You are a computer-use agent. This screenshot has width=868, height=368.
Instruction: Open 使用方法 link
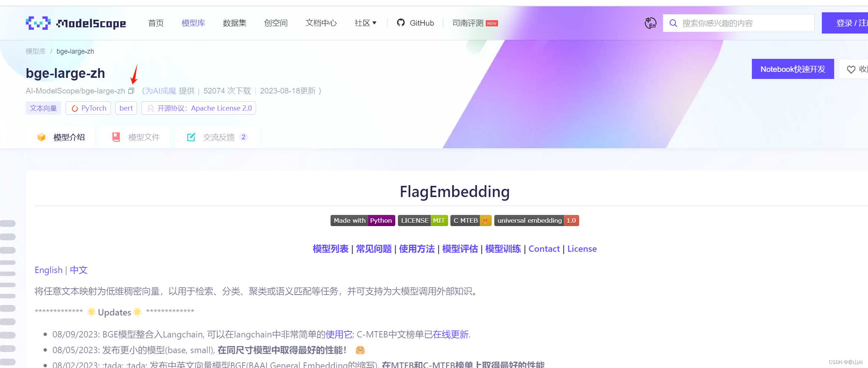click(417, 249)
